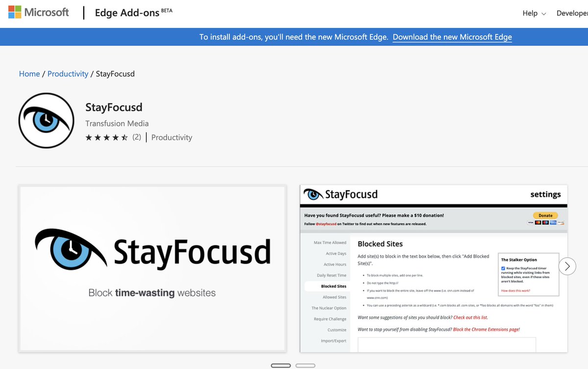Select Require Challenge in settings sidebar

(330, 319)
